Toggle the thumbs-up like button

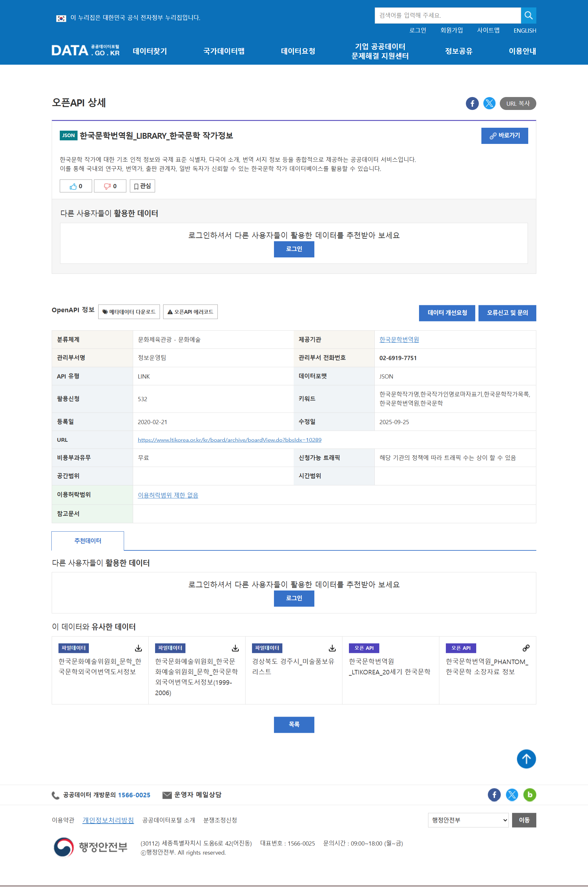(x=76, y=186)
